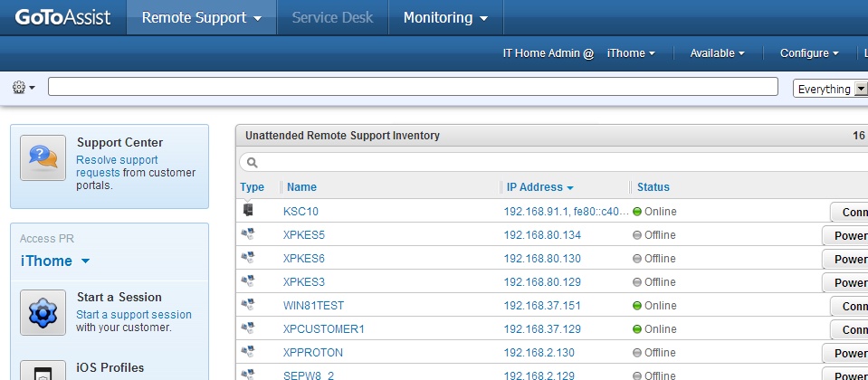Click the top global search input field
The width and height of the screenshot is (868, 380).
[x=413, y=86]
